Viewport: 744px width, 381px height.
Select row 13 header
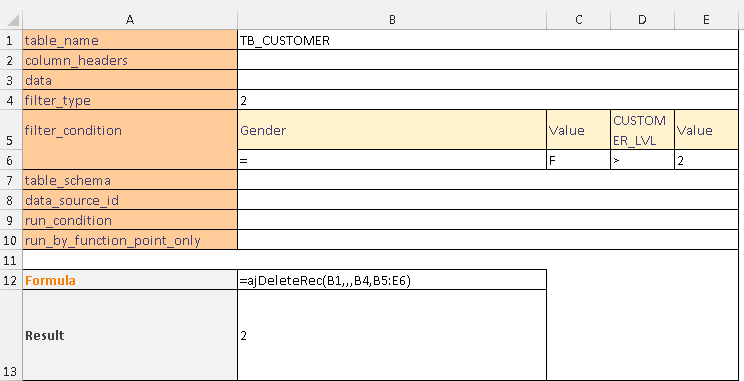point(11,335)
